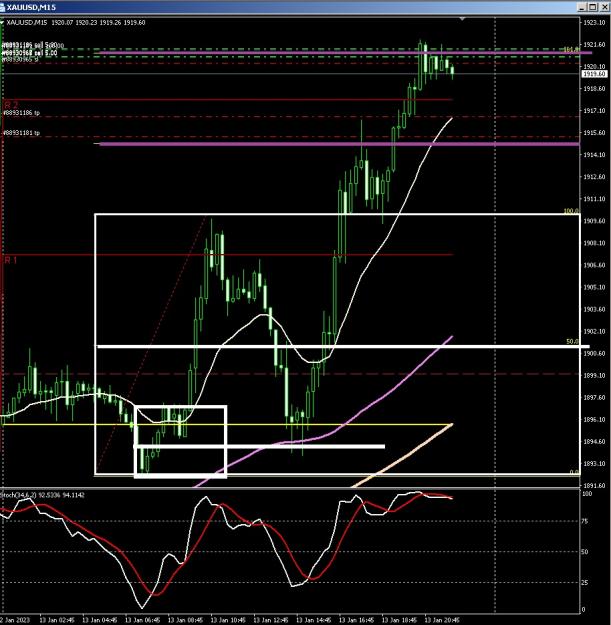611x625 pixels.
Task: Select the thick white 50.0 horizontal line
Action: pos(343,347)
